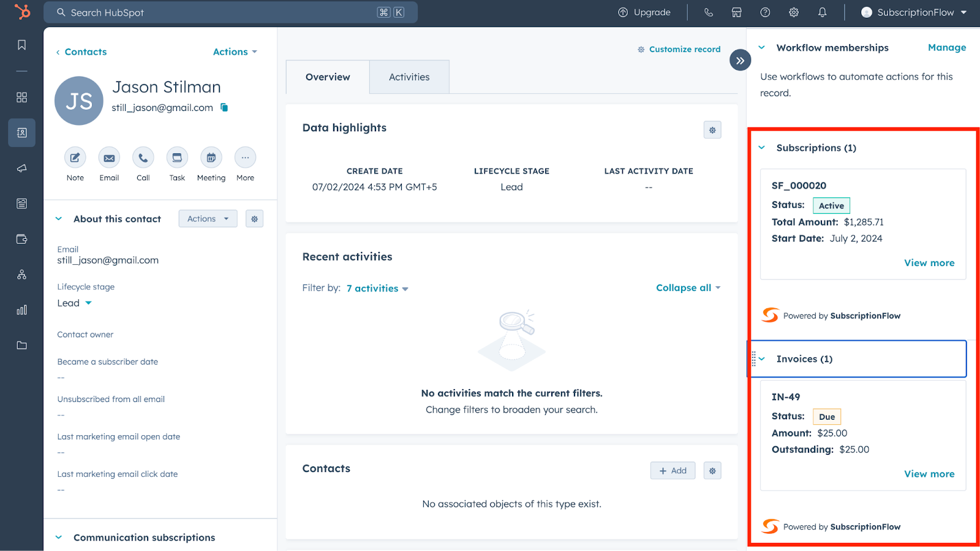Open the Settings gear in top bar
Viewport: 980px width, 551px height.
point(794,12)
